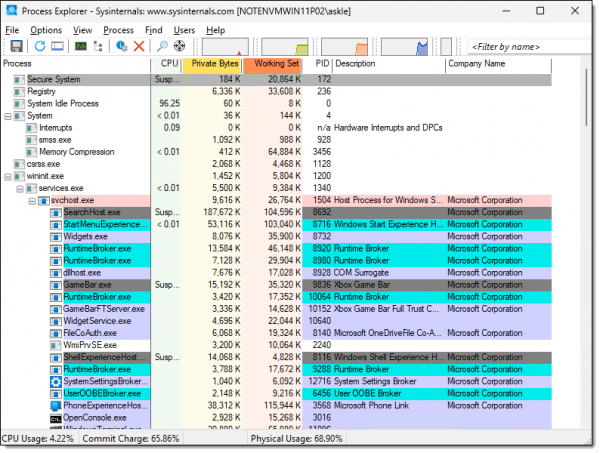The height and width of the screenshot is (453, 600).
Task: Open the View menu
Action: (x=82, y=30)
